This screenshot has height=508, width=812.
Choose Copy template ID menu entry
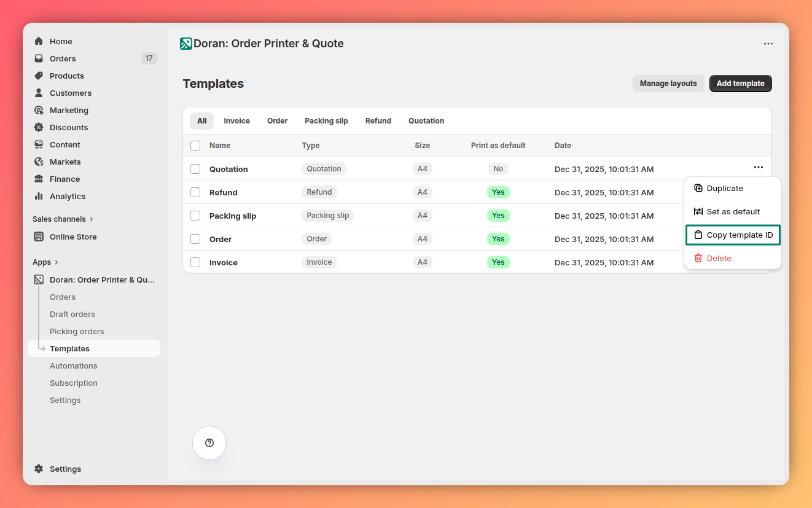pyautogui.click(x=733, y=235)
